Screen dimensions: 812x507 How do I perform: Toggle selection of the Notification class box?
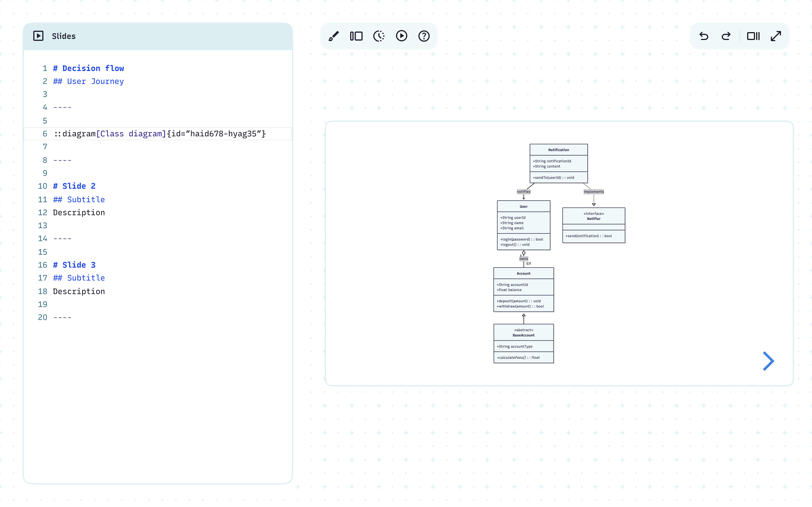click(x=558, y=150)
